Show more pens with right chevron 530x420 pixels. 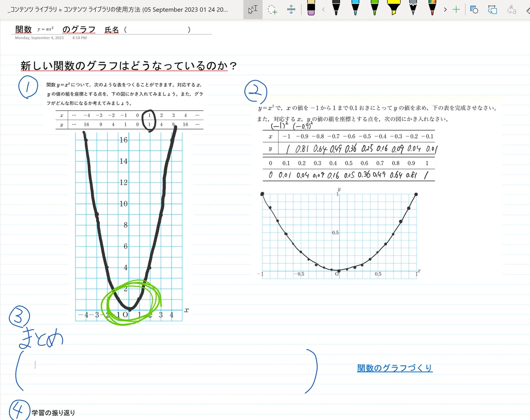tap(445, 10)
